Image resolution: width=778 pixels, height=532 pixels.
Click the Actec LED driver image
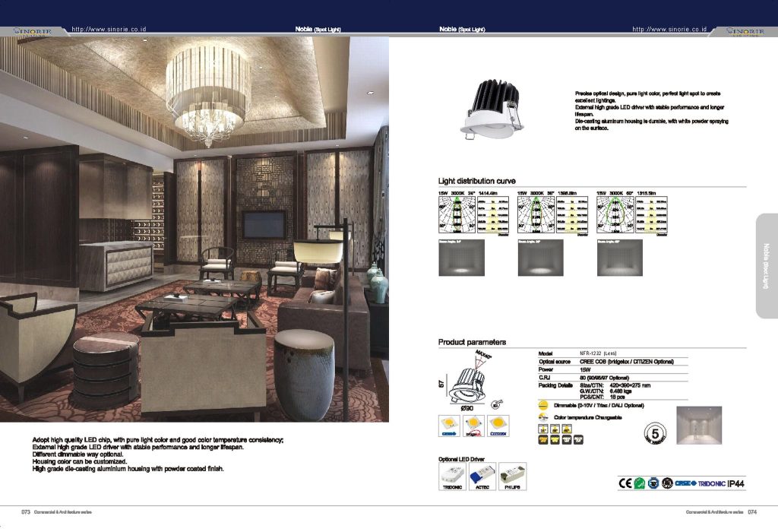(x=482, y=477)
